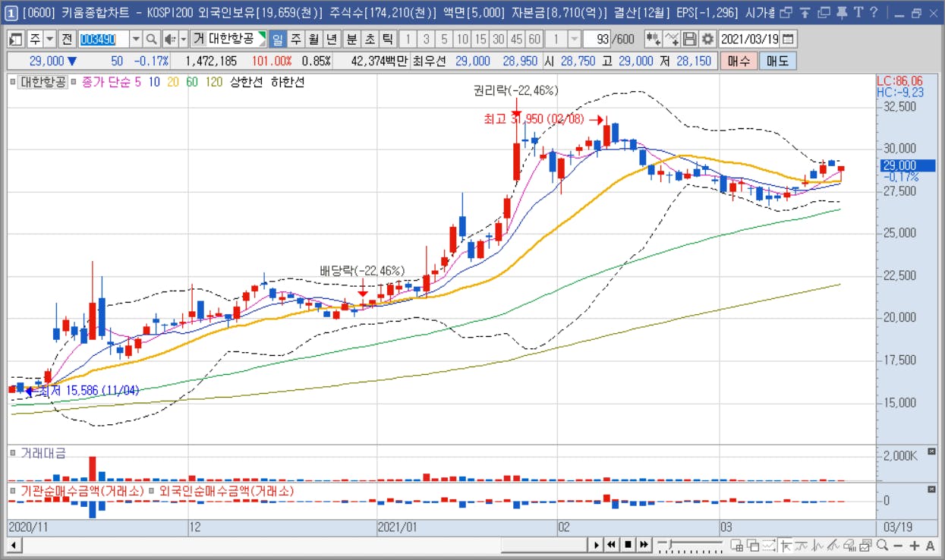Viewport: 945px width, 560px height.
Task: Click the 매수 buy button
Action: 739,61
